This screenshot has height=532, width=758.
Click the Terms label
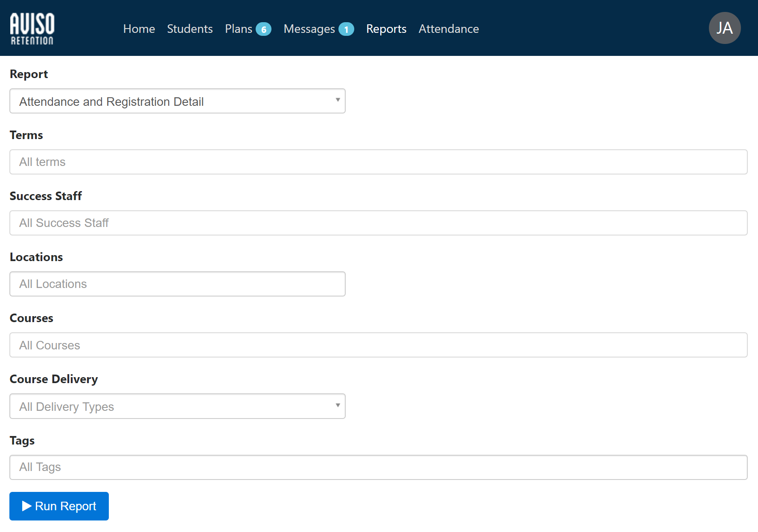click(26, 135)
